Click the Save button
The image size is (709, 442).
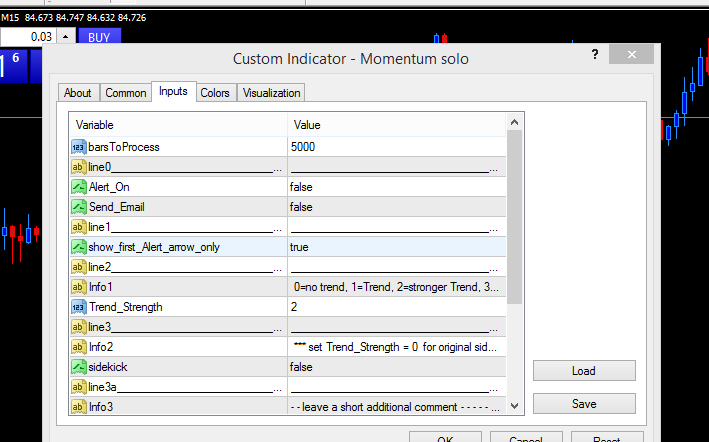point(584,404)
